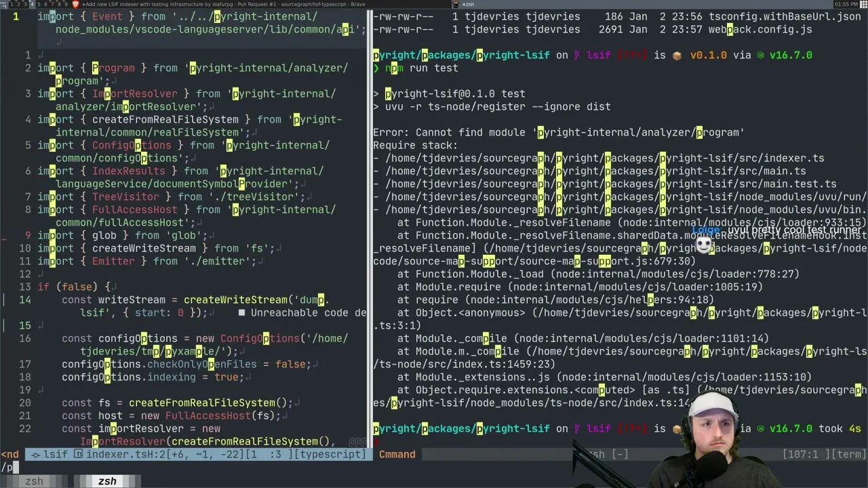Click the ImportResolver identifier on line 3
Viewport: 868px width, 488px height.
[135, 94]
